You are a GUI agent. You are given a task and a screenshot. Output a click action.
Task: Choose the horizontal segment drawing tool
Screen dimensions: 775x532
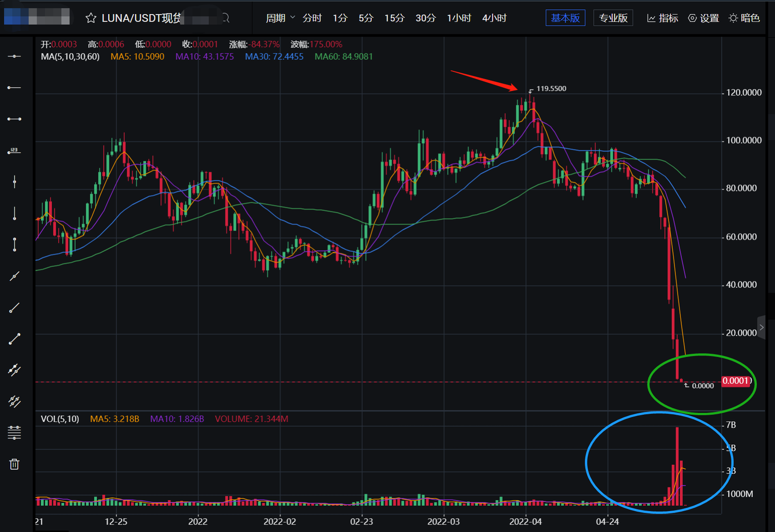tap(15, 119)
